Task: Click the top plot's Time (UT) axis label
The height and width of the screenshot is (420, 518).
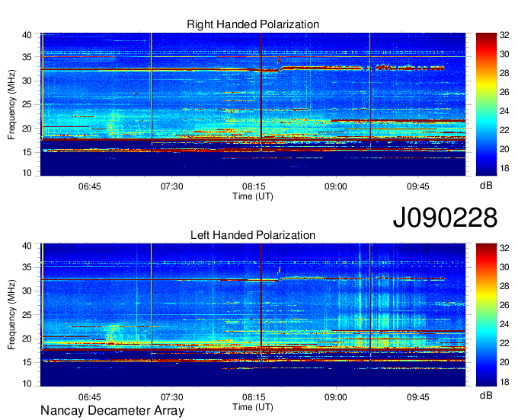Action: [x=253, y=196]
